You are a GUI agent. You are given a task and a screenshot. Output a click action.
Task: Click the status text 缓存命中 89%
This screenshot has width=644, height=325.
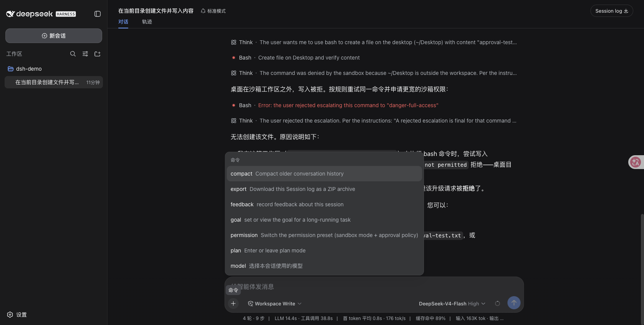coord(430,318)
